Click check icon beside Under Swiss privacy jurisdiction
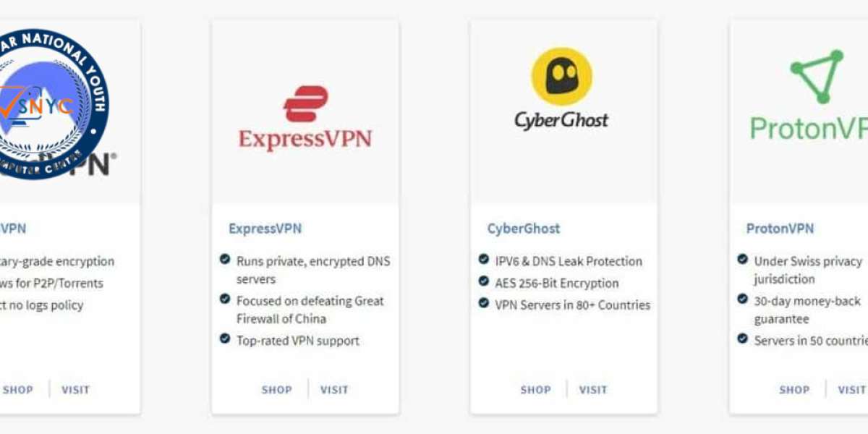Image resolution: width=868 pixels, height=434 pixels. click(742, 259)
